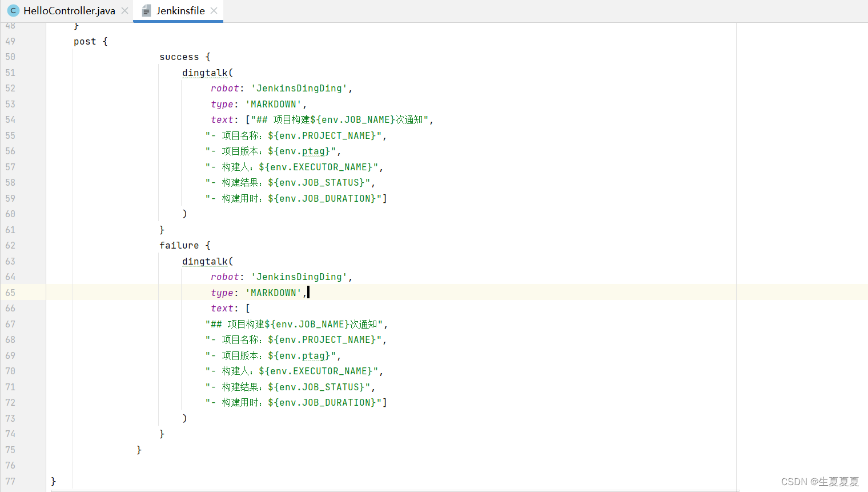Click line number 77 in the gutter
This screenshot has height=492, width=868.
10,481
